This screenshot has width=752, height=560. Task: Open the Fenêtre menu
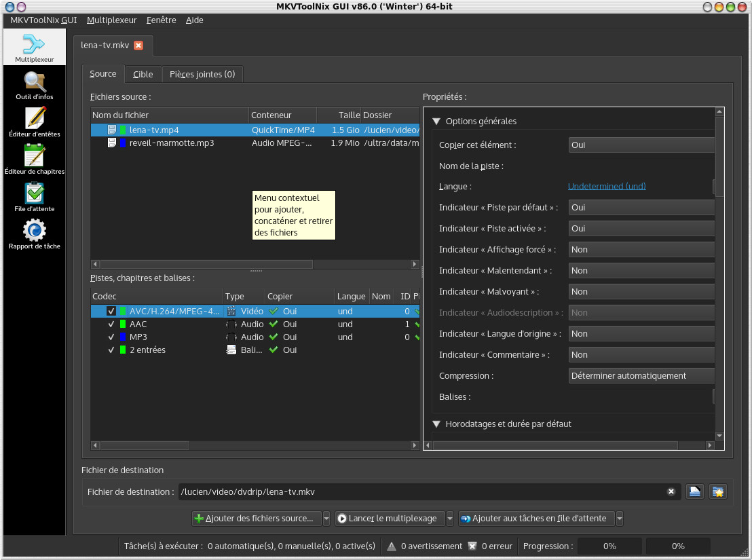(x=161, y=20)
